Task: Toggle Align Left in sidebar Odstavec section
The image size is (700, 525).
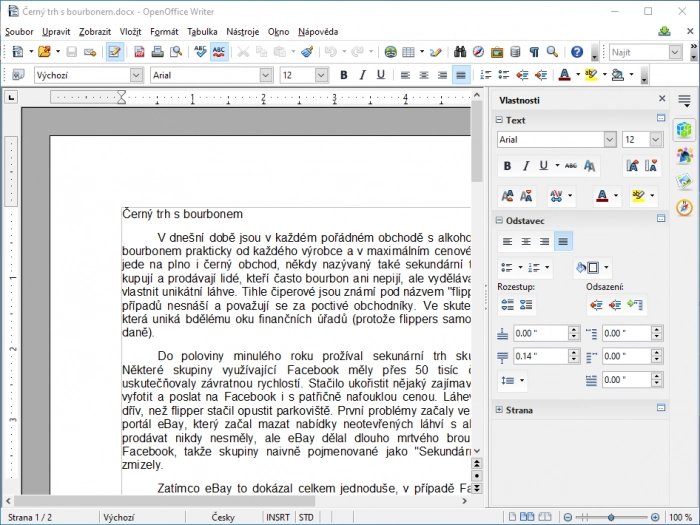Action: (508, 242)
